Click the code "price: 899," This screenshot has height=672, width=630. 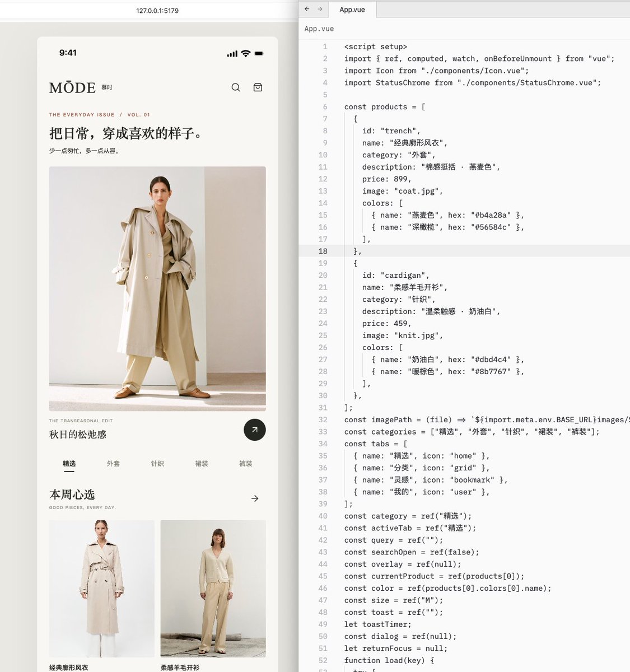pyautogui.click(x=387, y=179)
